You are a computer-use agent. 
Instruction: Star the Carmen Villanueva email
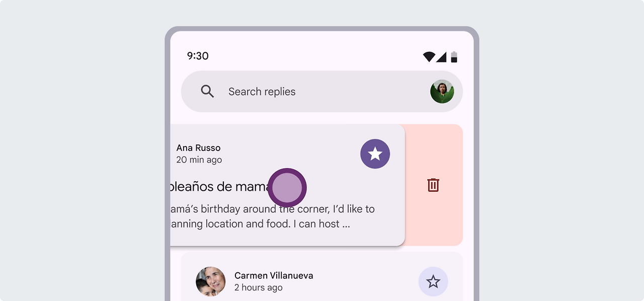[433, 281]
